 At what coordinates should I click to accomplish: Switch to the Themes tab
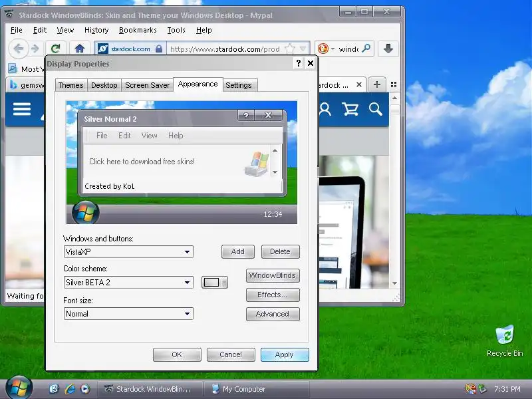70,85
